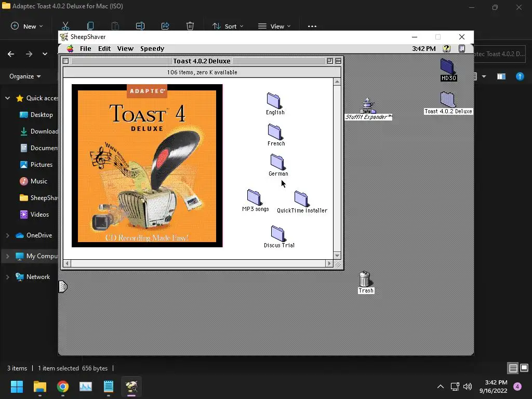The height and width of the screenshot is (399, 532).
Task: Expand the Network tree node
Action: pos(7,277)
